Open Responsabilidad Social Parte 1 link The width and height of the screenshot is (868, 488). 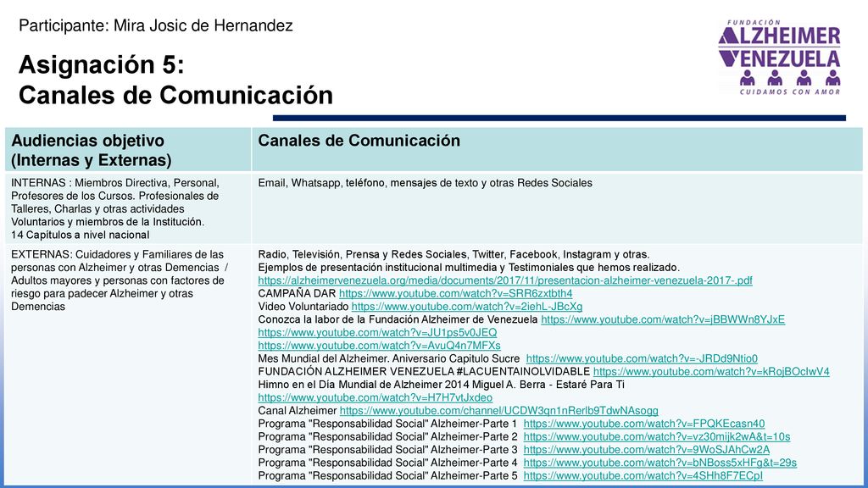tap(644, 424)
